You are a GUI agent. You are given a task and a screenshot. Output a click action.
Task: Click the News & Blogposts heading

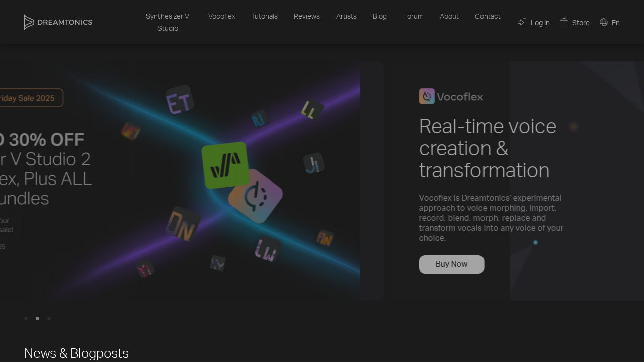76,353
